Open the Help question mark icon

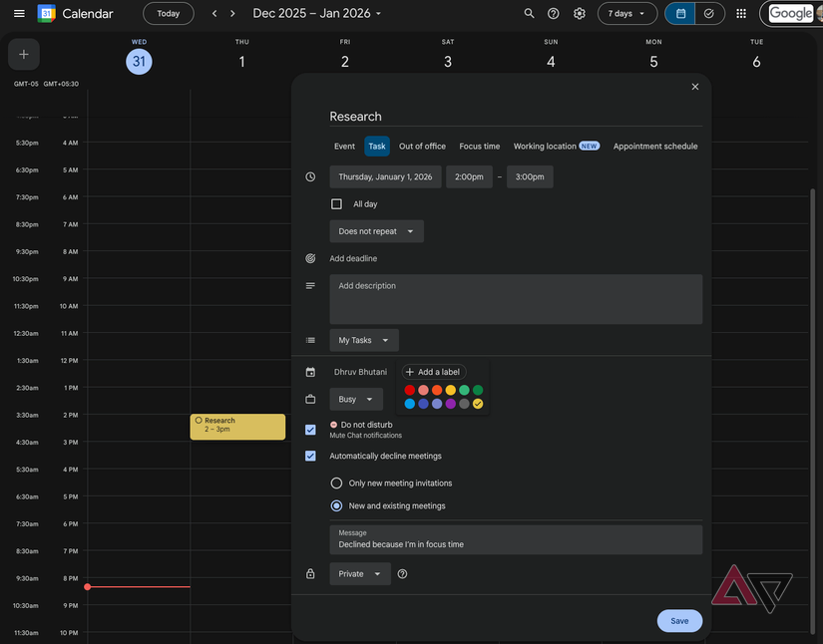point(552,13)
